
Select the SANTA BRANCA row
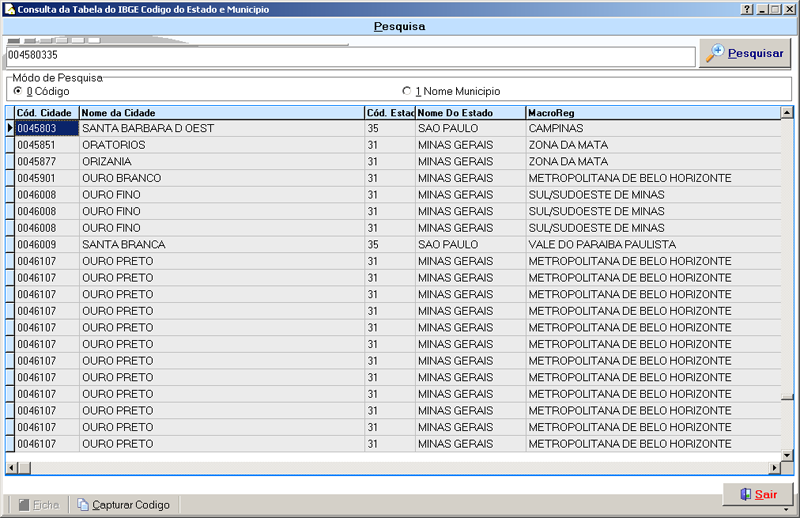tap(220, 244)
